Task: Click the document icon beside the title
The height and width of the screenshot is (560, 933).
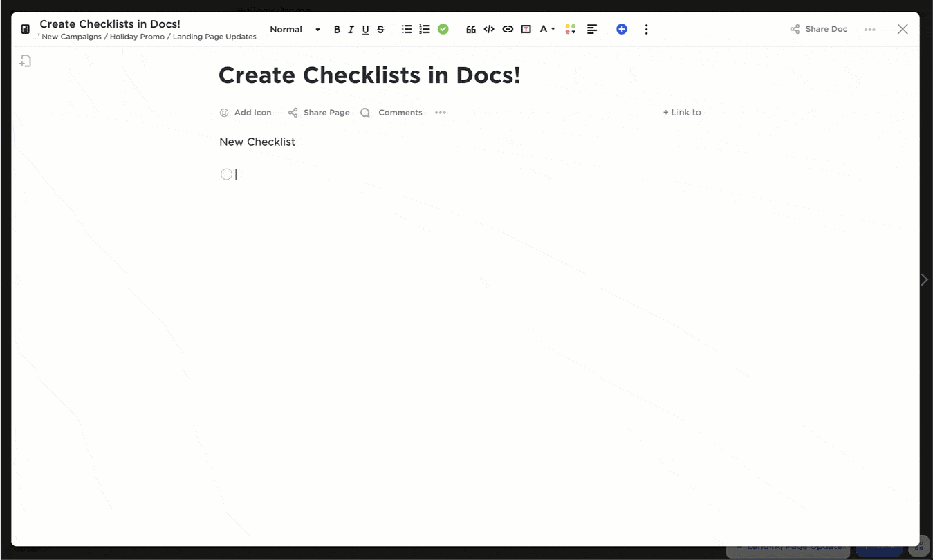Action: click(26, 29)
